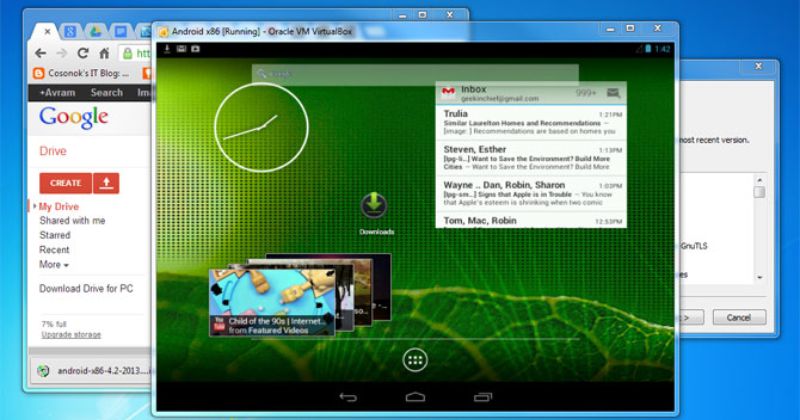The height and width of the screenshot is (420, 800).
Task: Open Starred in Drive sidebar
Action: pos(55,235)
